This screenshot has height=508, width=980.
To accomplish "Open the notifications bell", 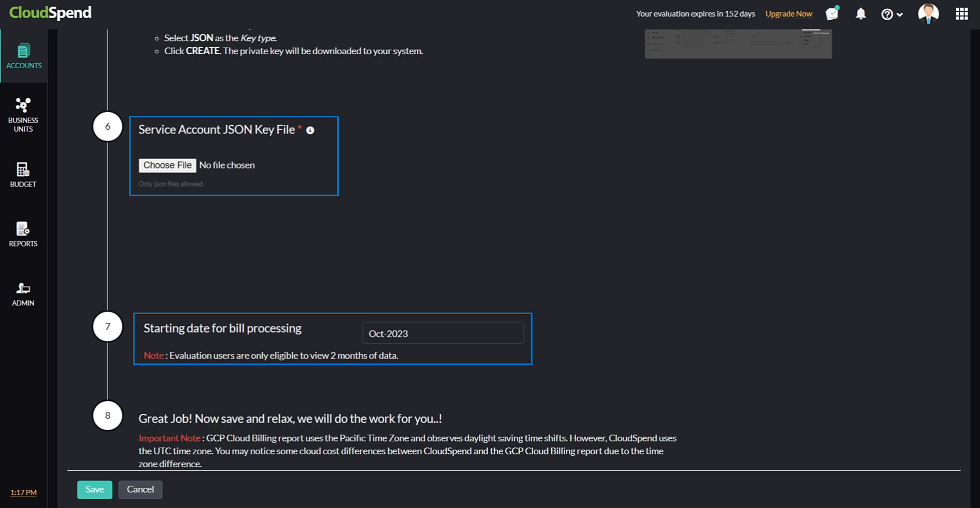I will (x=860, y=14).
